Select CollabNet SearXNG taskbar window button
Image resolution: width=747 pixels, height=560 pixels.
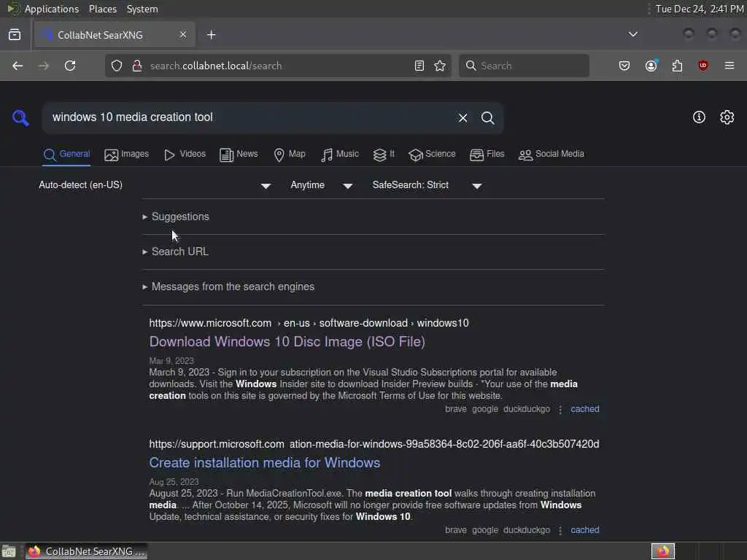[87, 552]
